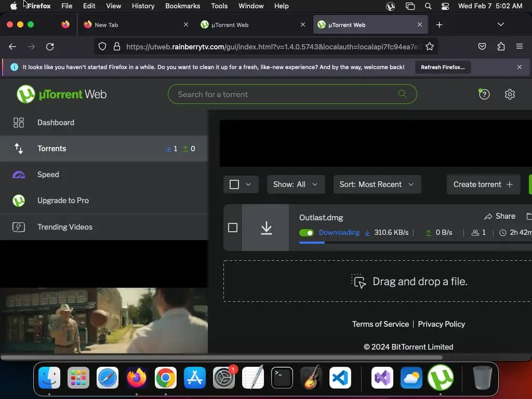Click µTorrent icon in the menu bar
Screen dimensions: 532x399
pos(390,6)
